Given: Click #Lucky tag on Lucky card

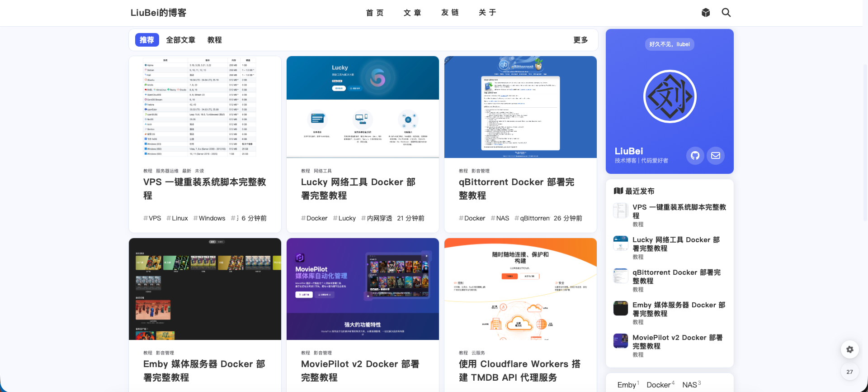Looking at the screenshot, I should 344,218.
